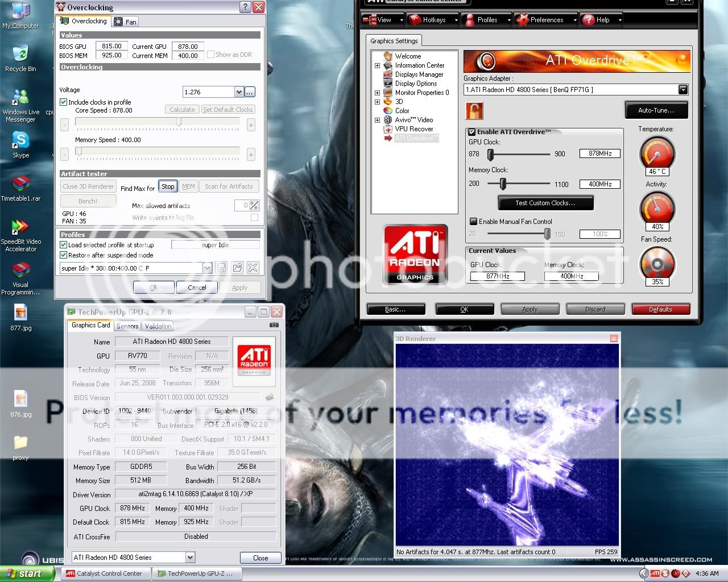Open the Sensors tab in GPU-Z
The height and width of the screenshot is (582, 728).
[127, 326]
